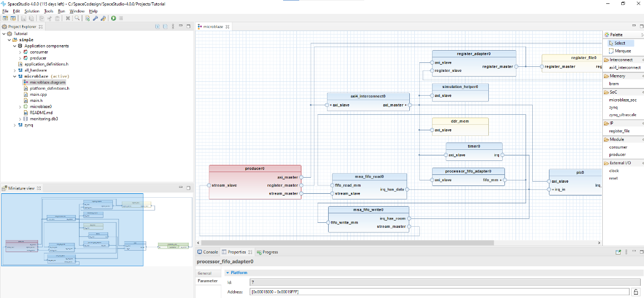The width and height of the screenshot is (644, 298).
Task: Collapse the Platform section in Properties
Action: pos(227,273)
